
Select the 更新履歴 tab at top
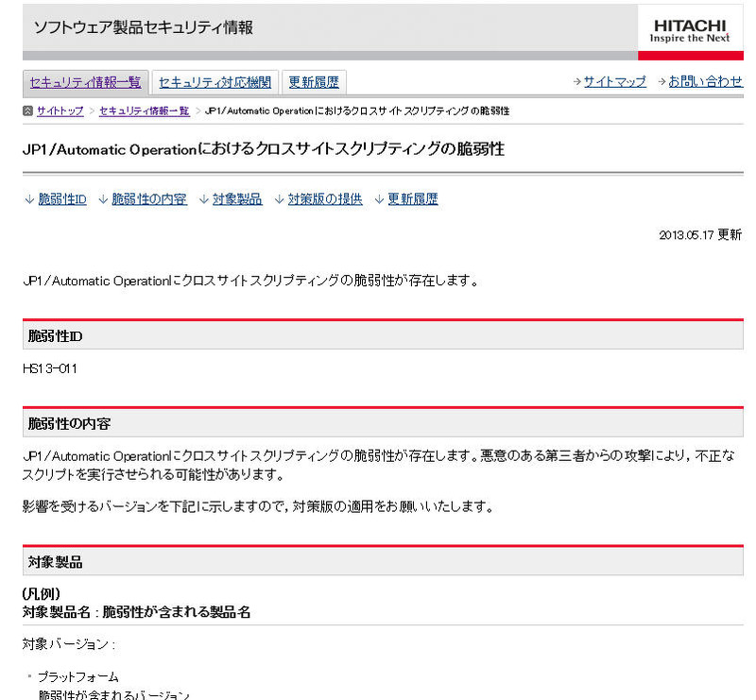[314, 82]
